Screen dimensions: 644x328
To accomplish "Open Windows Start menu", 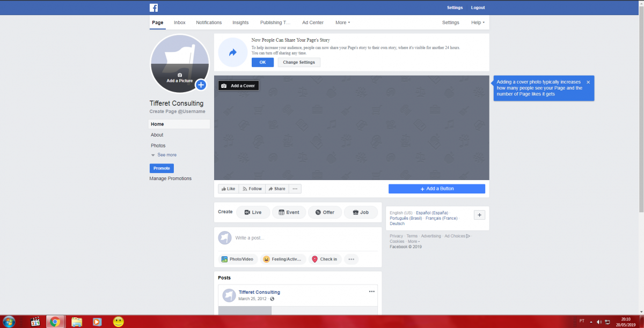I will pos(10,322).
